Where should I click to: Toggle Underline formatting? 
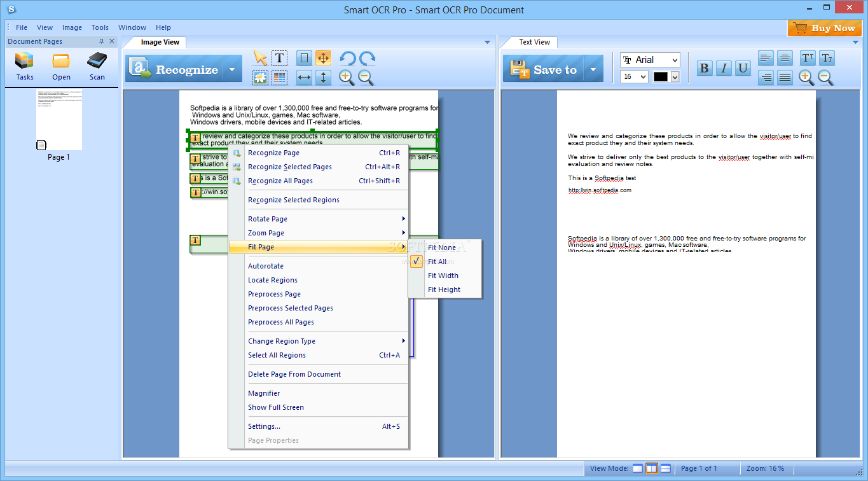(743, 68)
